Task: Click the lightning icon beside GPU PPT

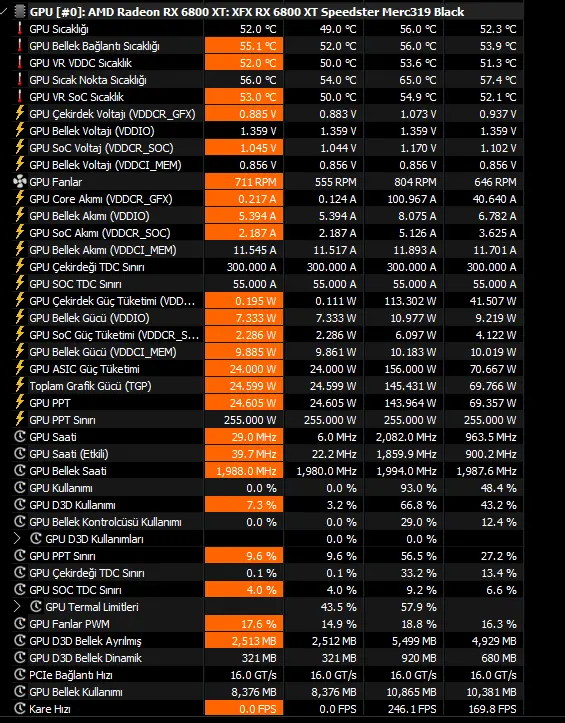Action: click(19, 403)
